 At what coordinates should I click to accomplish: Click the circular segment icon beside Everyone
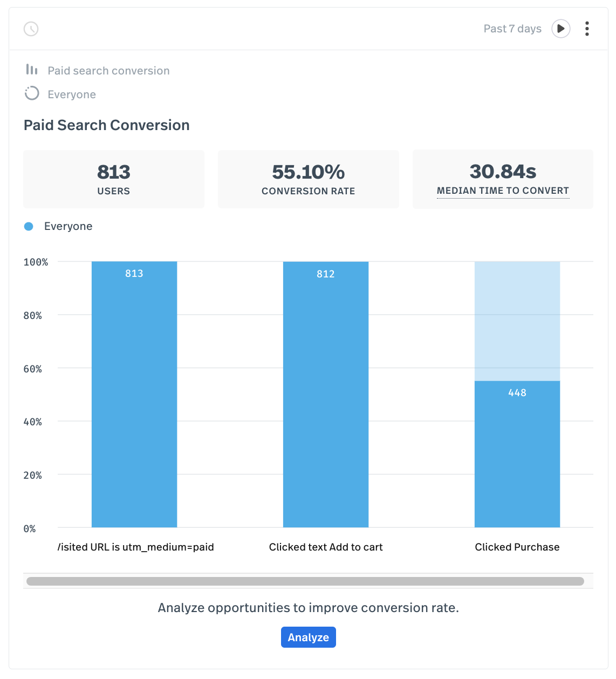coord(31,93)
